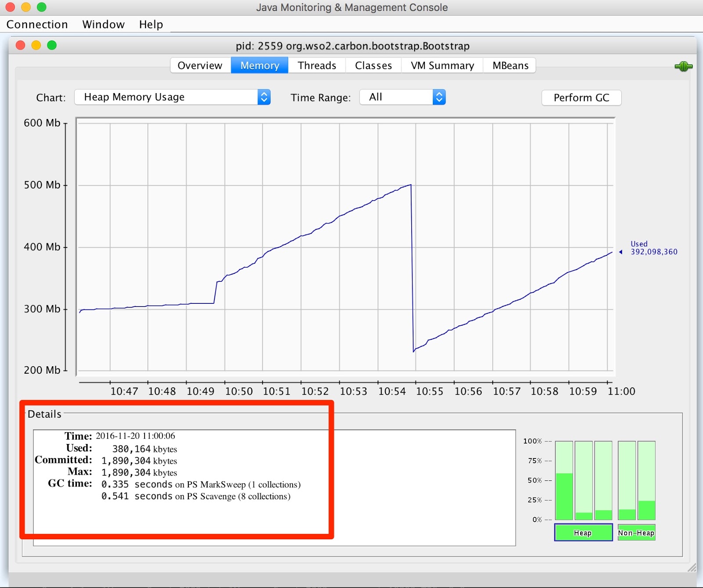
Task: Show the VM Summary tab
Action: (x=442, y=65)
